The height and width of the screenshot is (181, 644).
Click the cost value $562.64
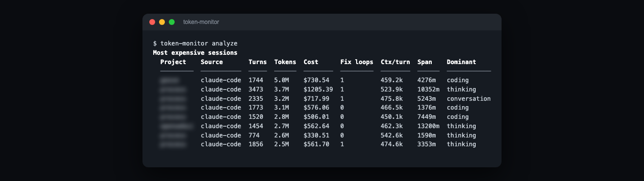click(x=316, y=126)
